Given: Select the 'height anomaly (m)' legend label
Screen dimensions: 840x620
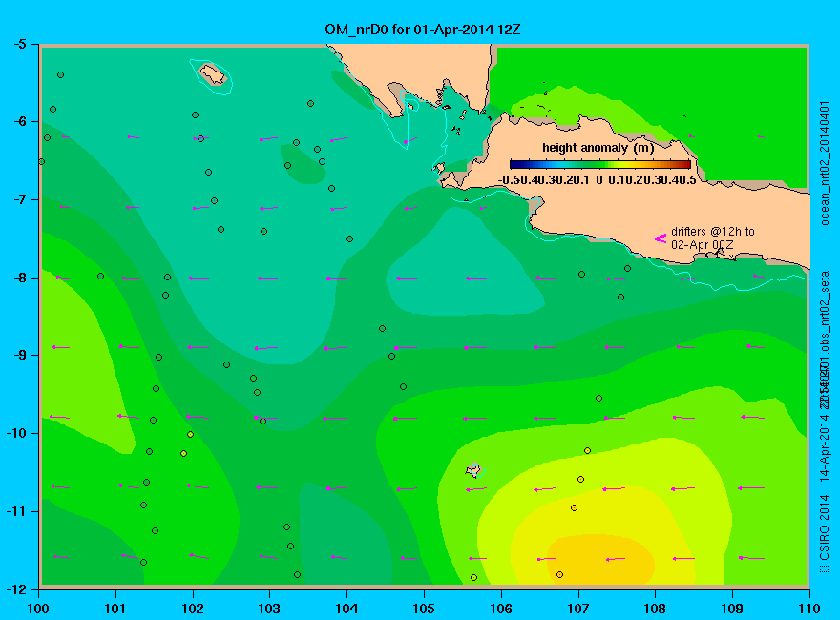Looking at the screenshot, I should click(x=598, y=148).
